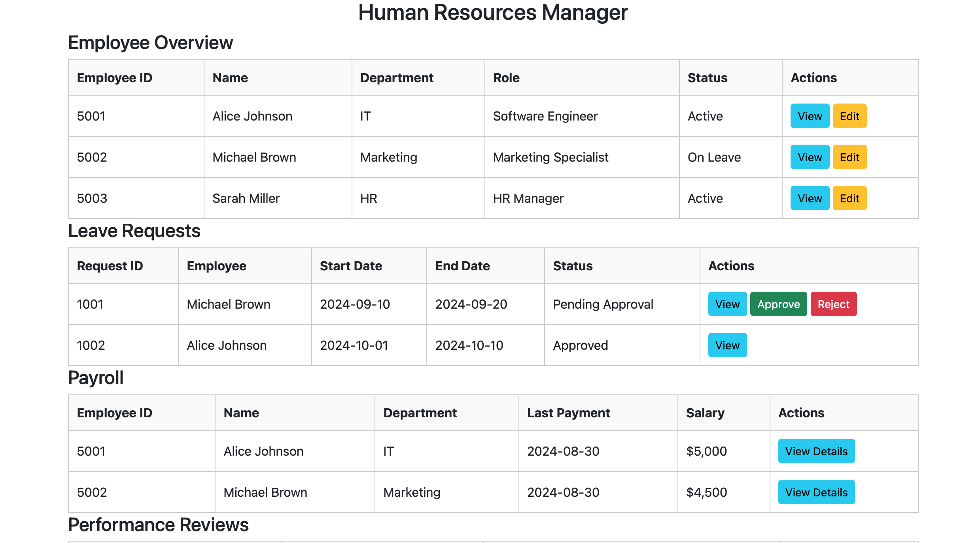Edit Michael Brown's employee record
This screenshot has height=543, width=980.
849,157
